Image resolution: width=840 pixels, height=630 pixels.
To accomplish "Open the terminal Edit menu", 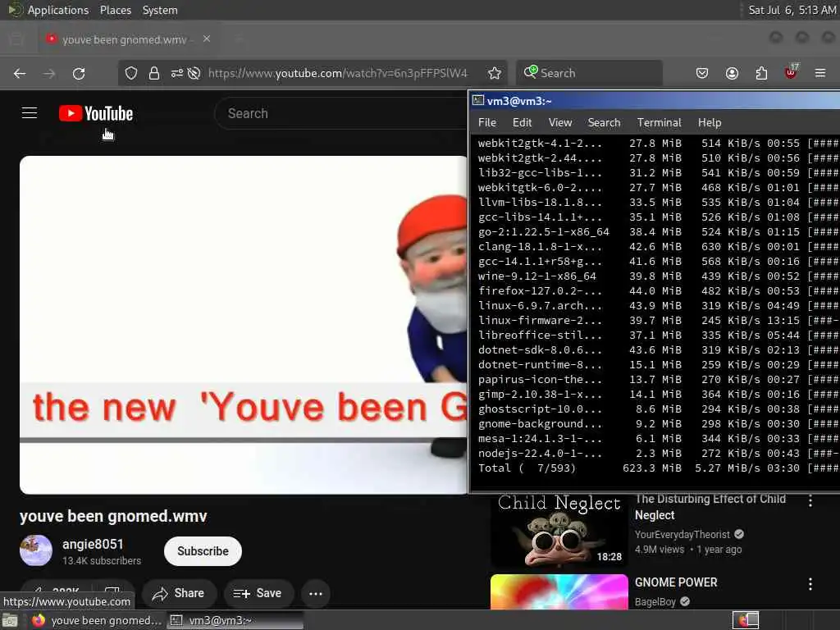I will (522, 123).
